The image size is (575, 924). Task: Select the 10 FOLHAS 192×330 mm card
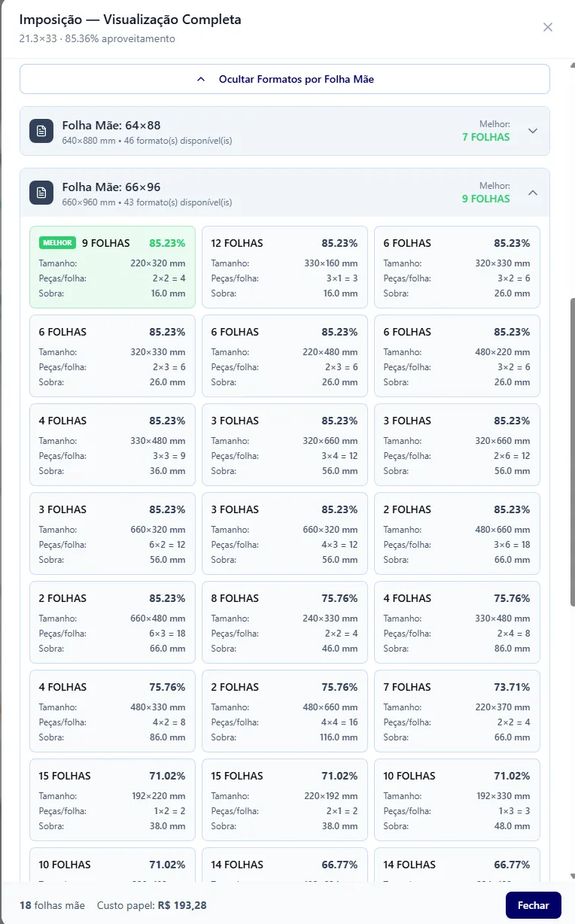(x=457, y=800)
